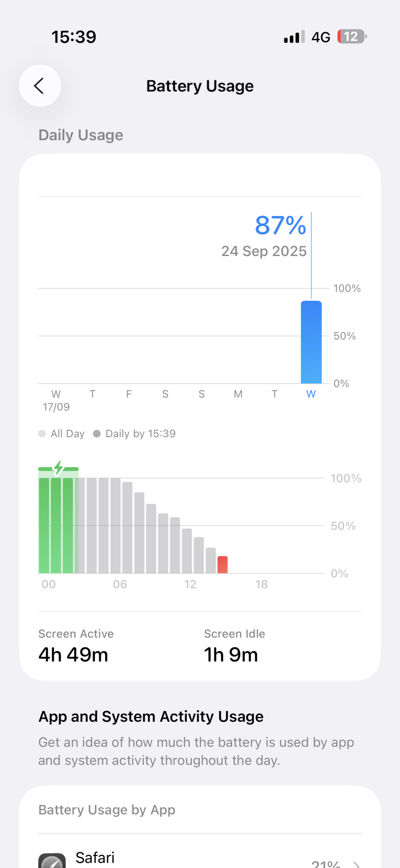Open the Safari battery usage row

coord(200,859)
